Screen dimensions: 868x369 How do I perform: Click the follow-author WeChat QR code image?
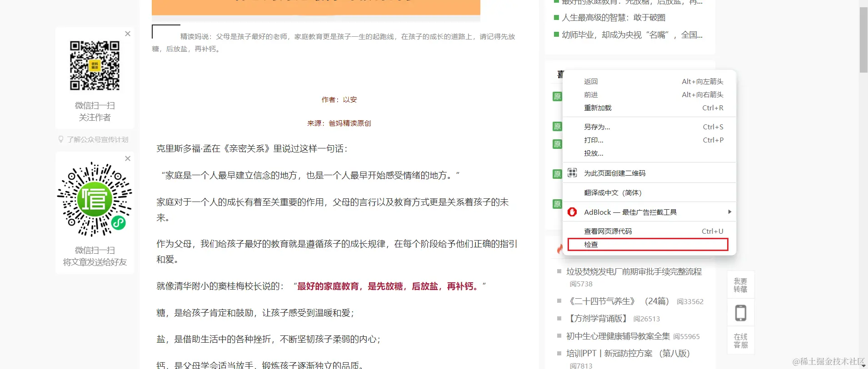[x=95, y=65]
